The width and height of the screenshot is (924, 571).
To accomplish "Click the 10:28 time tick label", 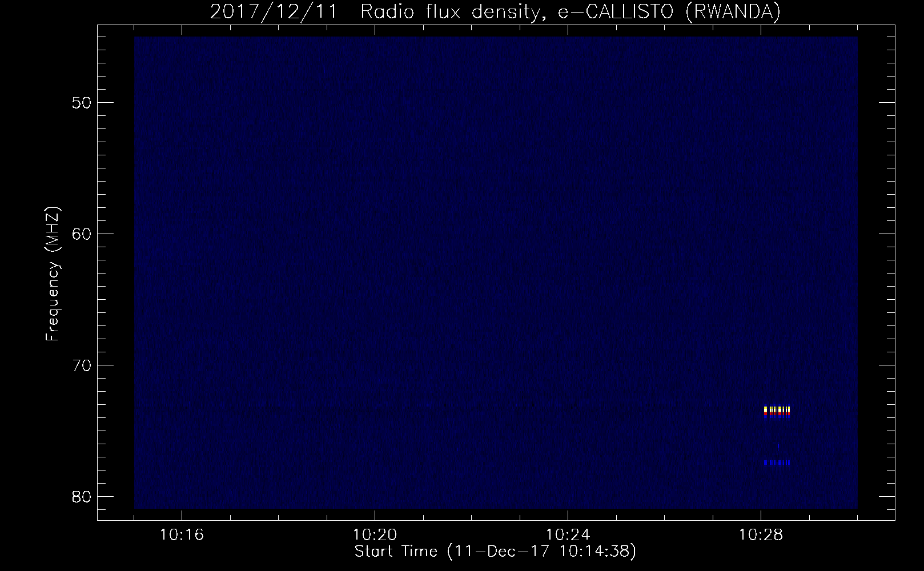I will click(x=761, y=535).
